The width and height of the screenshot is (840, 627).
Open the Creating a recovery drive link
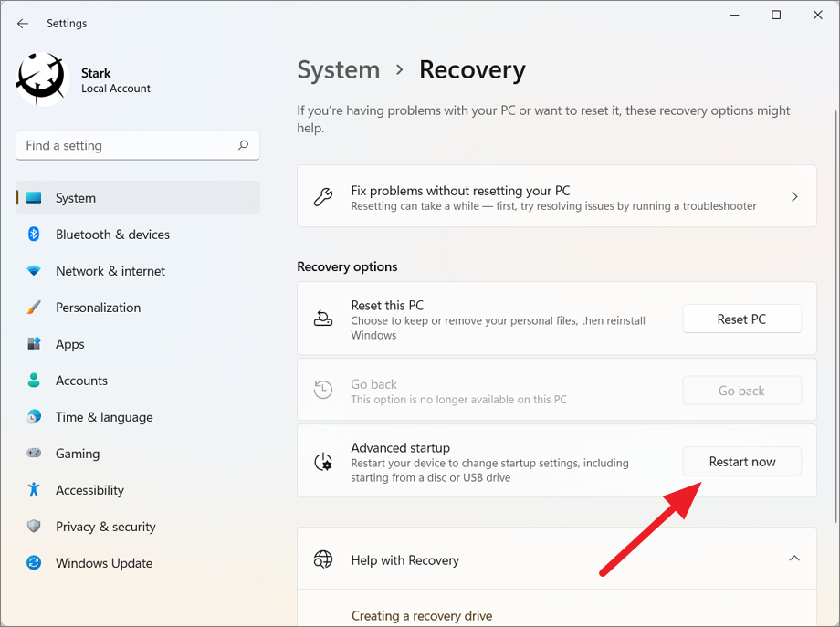(x=421, y=616)
